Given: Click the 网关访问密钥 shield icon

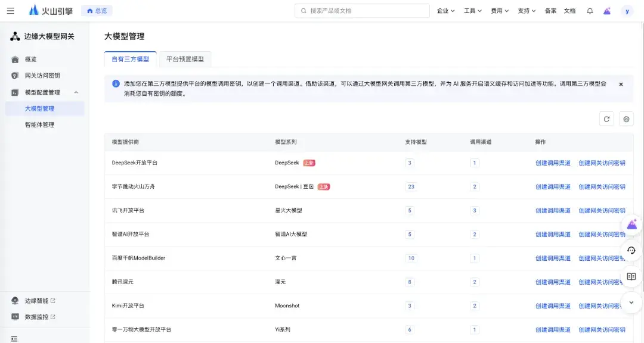Looking at the screenshot, I should click(15, 76).
